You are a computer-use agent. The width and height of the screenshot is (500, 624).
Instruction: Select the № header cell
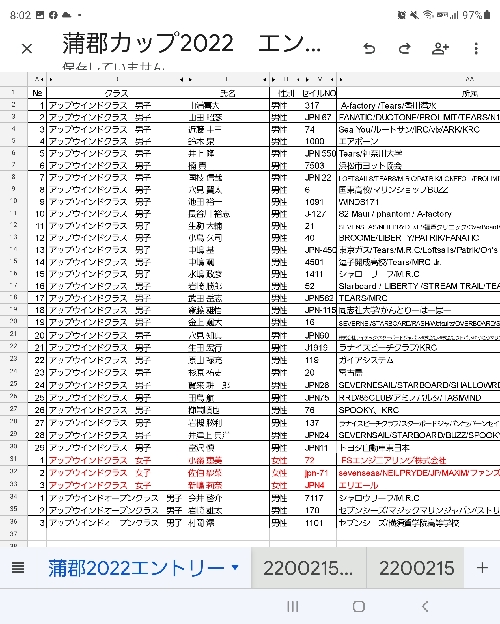(37, 93)
